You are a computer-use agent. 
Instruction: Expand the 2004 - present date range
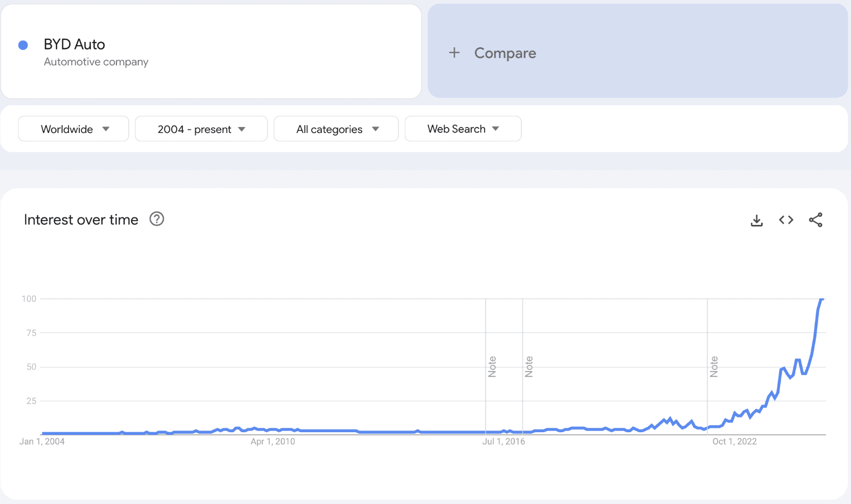pyautogui.click(x=201, y=129)
